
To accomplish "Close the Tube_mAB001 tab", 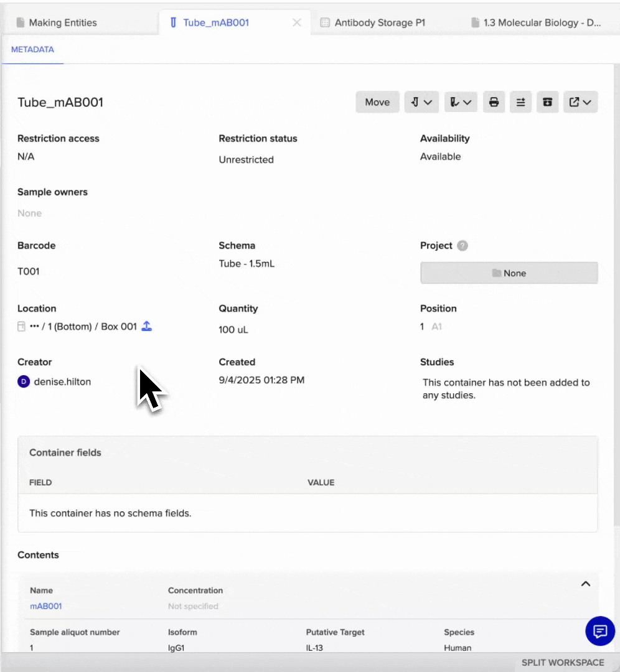I will tap(297, 22).
